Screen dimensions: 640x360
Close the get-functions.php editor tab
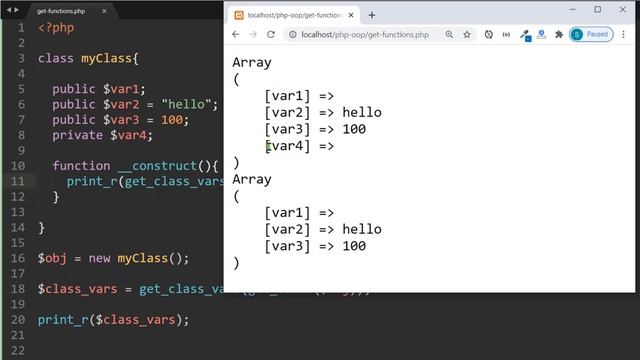coord(104,11)
